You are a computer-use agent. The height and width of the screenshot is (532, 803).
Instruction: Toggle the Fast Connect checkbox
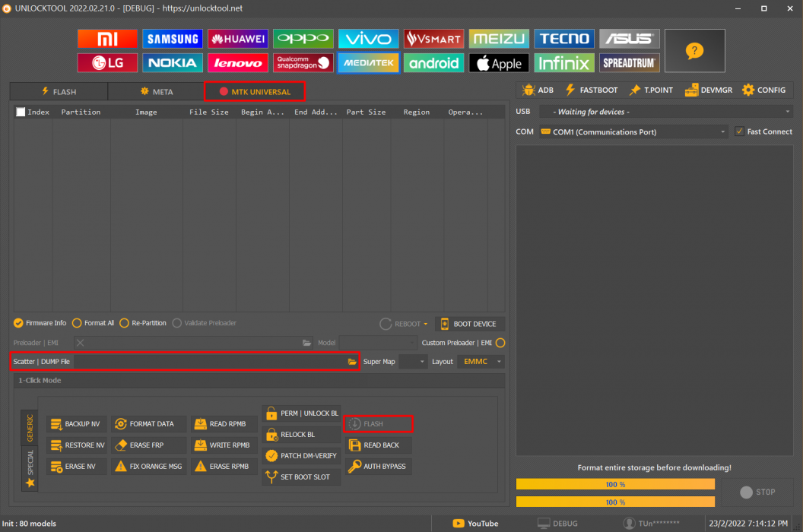pyautogui.click(x=739, y=131)
